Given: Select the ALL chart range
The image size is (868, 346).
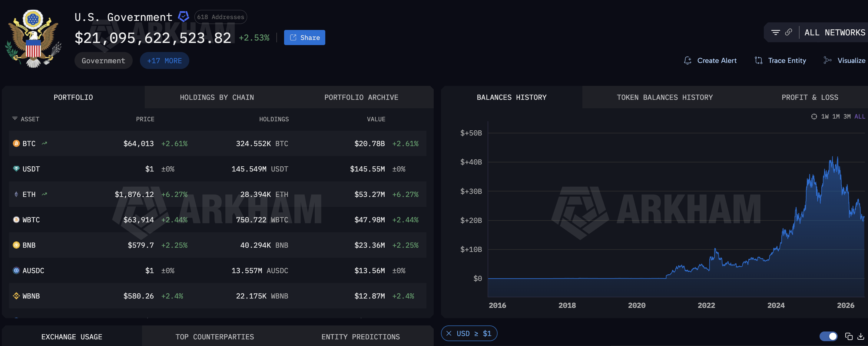Looking at the screenshot, I should coord(860,116).
